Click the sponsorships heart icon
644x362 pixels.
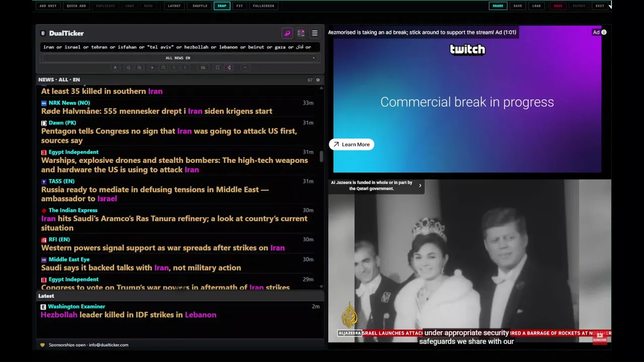pyautogui.click(x=42, y=345)
